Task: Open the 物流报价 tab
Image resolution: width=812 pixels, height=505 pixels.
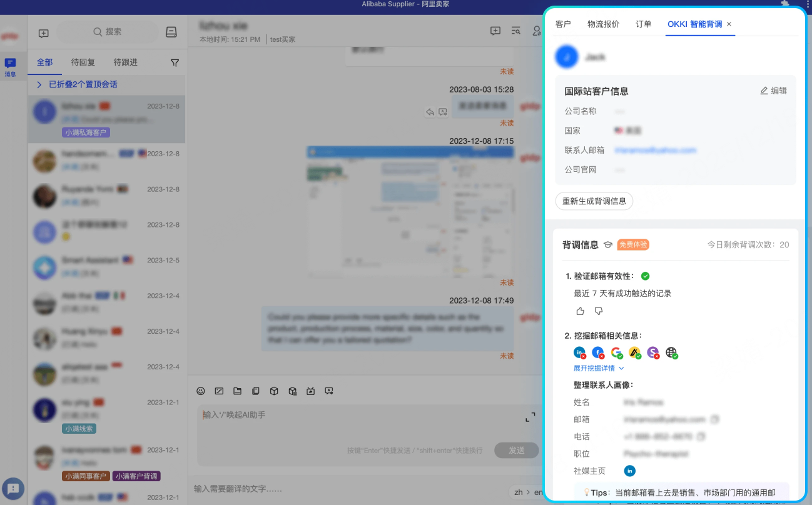Action: (x=603, y=24)
